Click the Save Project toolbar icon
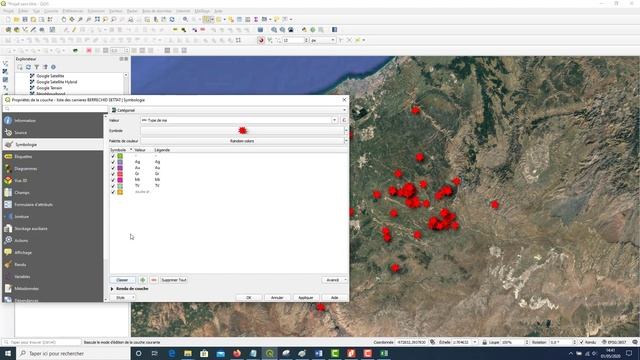 coord(24,19)
